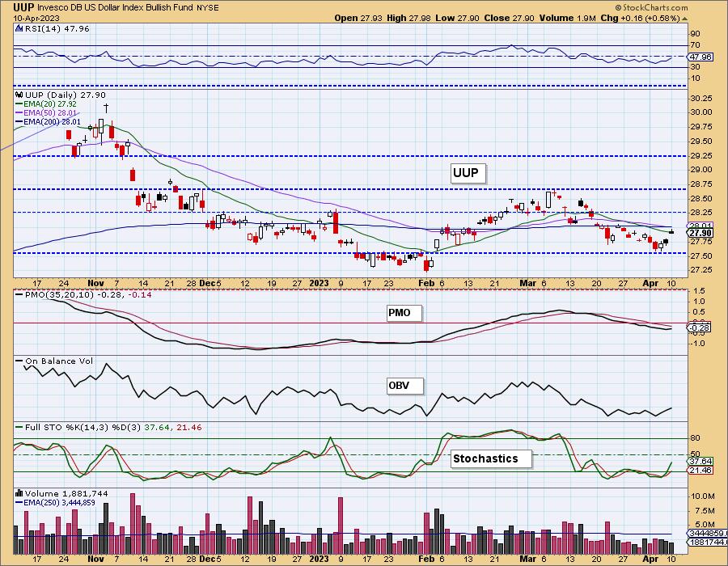Screen dimensions: 728x566
Task: Click the 2023 label on the price chart date axis
Action: coord(319,283)
